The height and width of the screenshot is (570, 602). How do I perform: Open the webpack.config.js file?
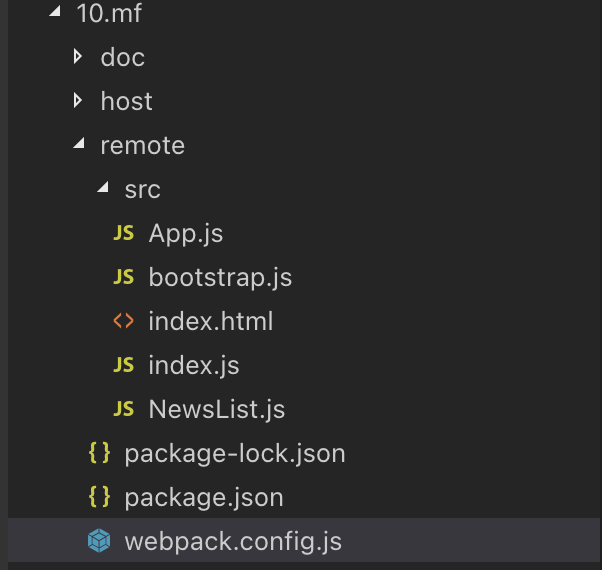point(233,541)
